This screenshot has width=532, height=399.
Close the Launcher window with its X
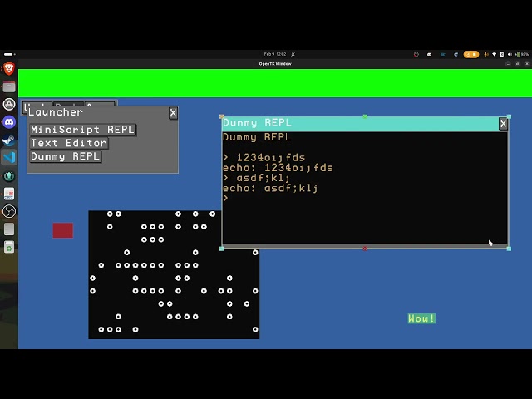coord(173,113)
